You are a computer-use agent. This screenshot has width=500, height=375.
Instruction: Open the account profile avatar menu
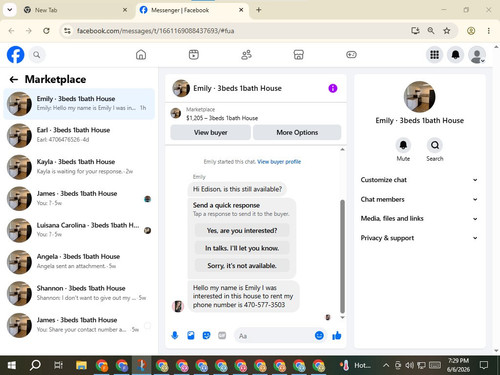point(477,55)
